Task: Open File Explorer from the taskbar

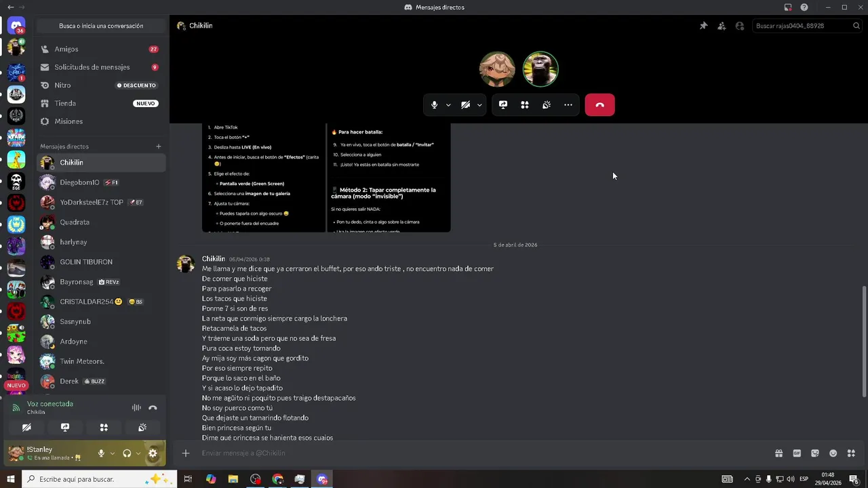Action: [233, 479]
